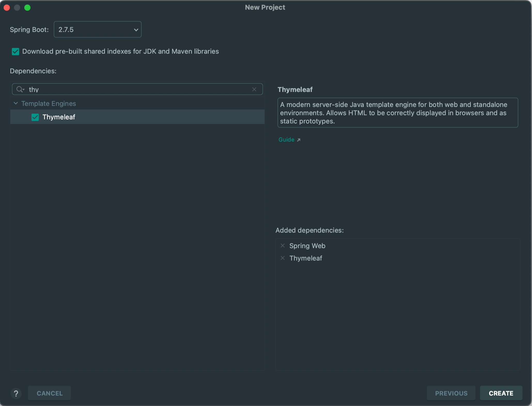Remove Spring Web from added dependencies
This screenshot has width=532, height=406.
click(x=283, y=246)
